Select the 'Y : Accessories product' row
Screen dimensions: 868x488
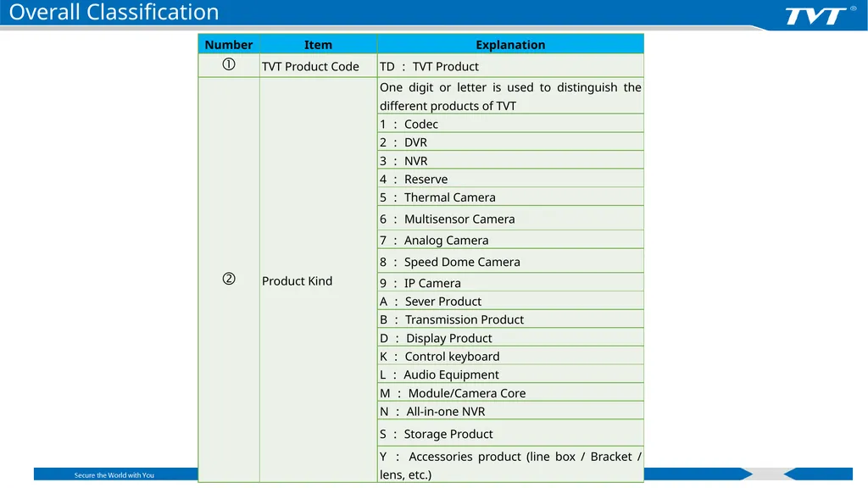[510, 464]
